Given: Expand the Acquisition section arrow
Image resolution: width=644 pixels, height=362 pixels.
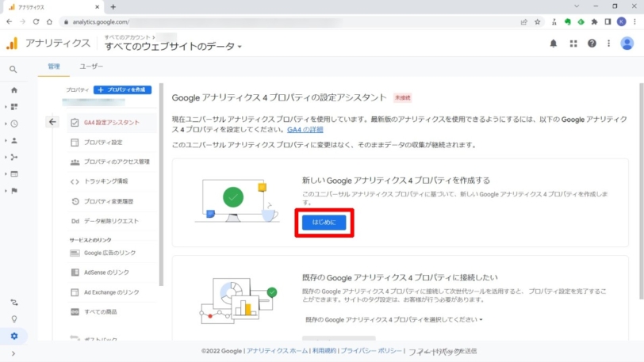Looking at the screenshot, I should click(x=6, y=157).
